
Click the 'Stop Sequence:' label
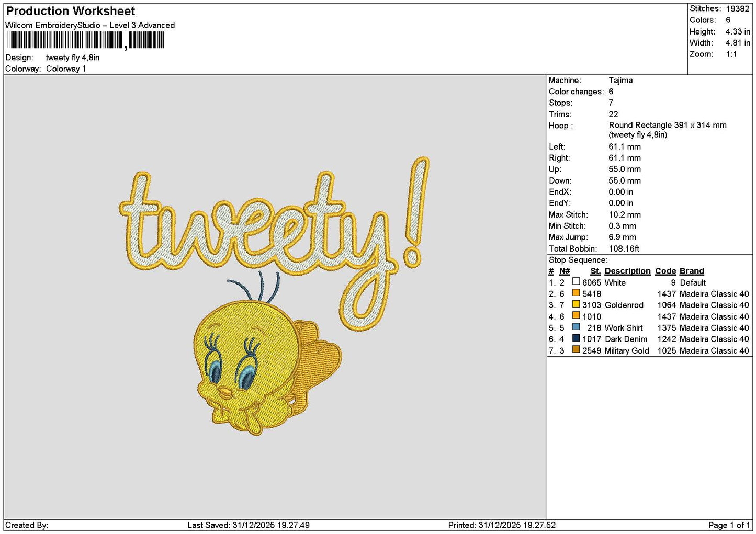(x=578, y=260)
